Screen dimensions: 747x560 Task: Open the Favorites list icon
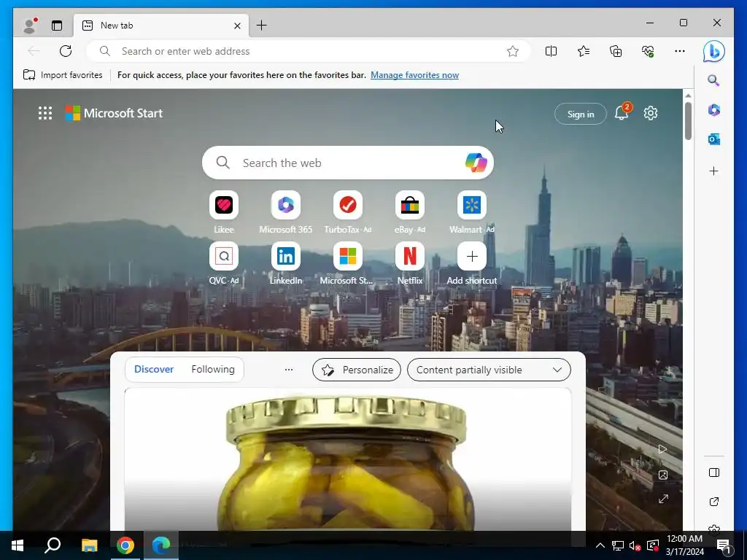pyautogui.click(x=583, y=51)
